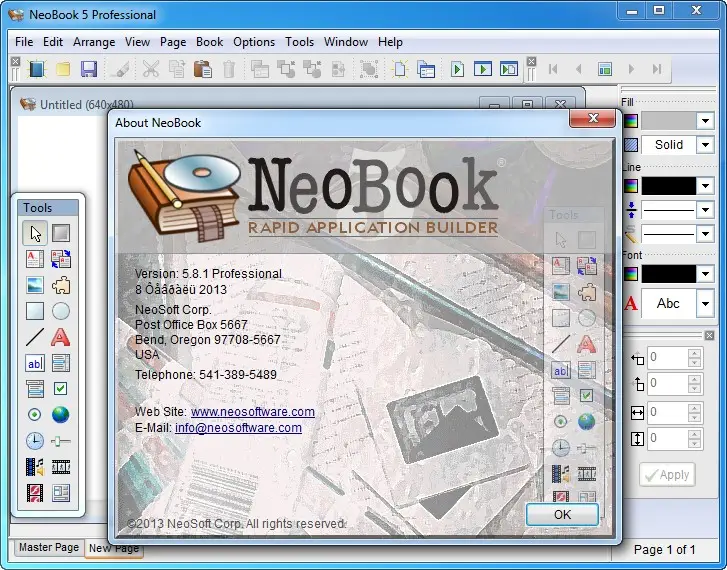The image size is (727, 570).
Task: Click the height input field
Action: (668, 438)
